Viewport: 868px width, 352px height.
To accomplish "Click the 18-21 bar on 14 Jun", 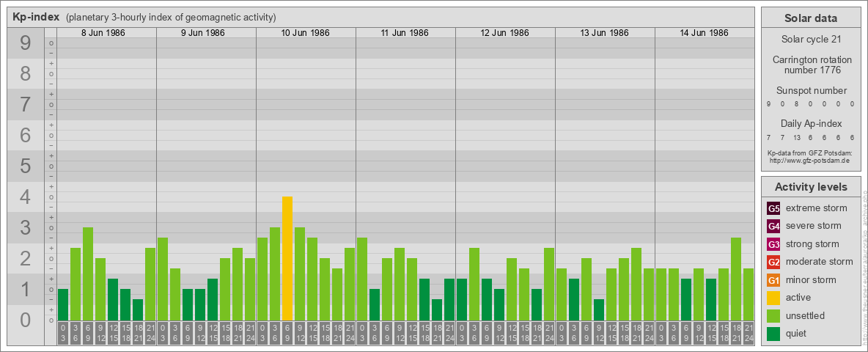I will 736,279.
